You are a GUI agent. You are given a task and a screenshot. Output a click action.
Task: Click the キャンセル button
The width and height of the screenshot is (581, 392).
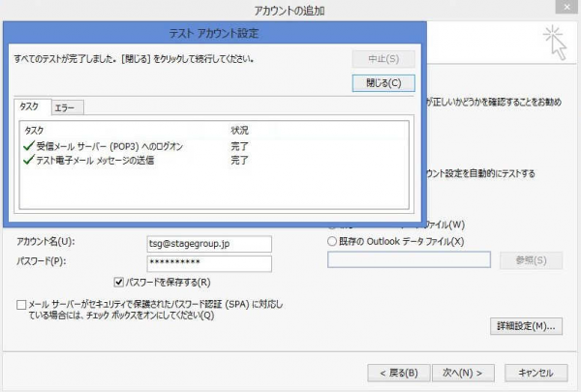coord(535,372)
